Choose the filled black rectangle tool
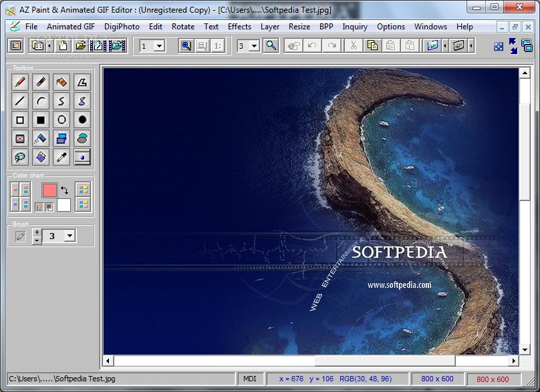Image resolution: width=540 pixels, height=392 pixels. pos(41,120)
